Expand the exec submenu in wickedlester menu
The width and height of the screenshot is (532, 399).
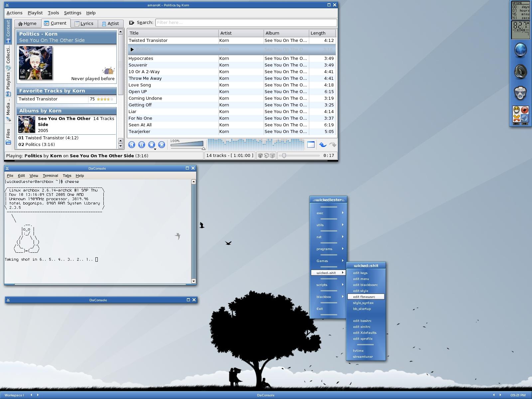click(328, 213)
